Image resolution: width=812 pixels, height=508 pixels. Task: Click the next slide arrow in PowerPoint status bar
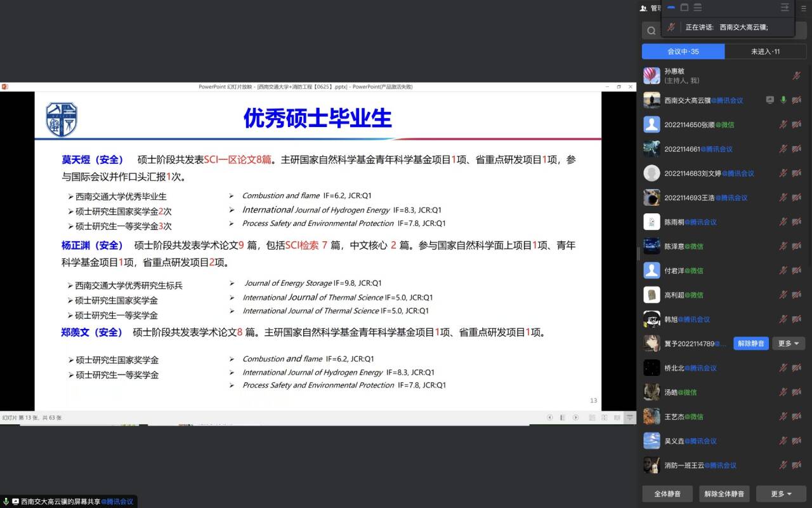point(575,417)
